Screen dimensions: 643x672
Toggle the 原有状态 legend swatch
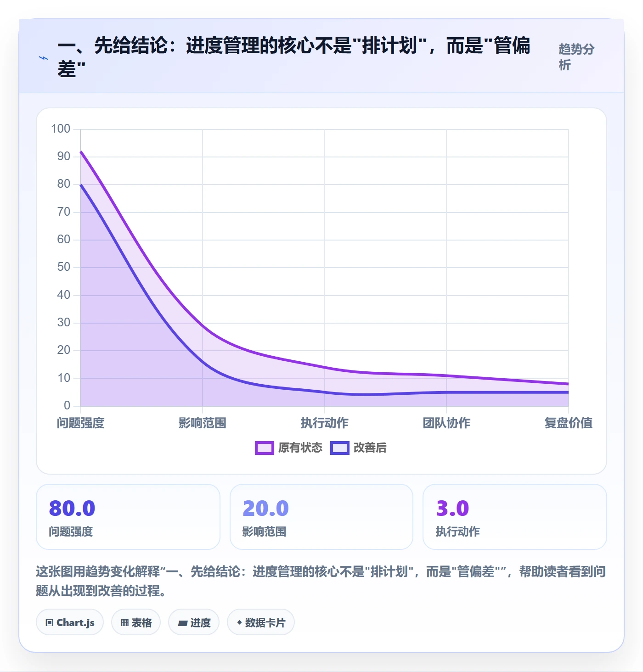tap(265, 448)
